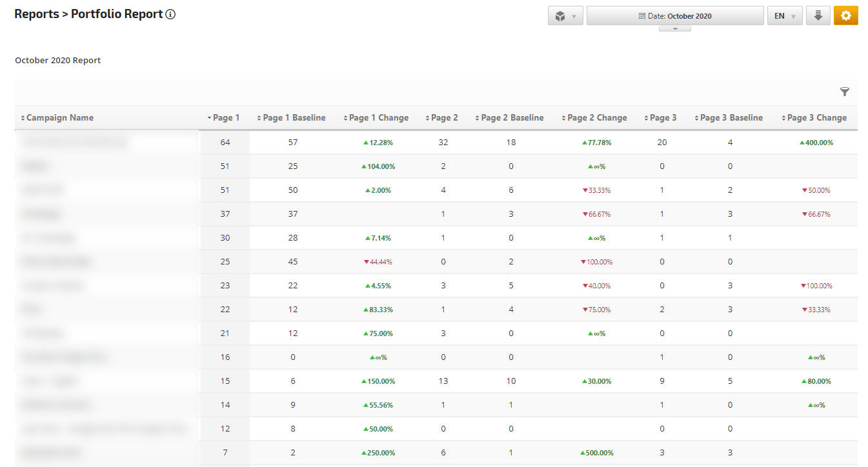Sort by Page 3 Baseline header
Viewport: 868px width, 467px height.
731,117
